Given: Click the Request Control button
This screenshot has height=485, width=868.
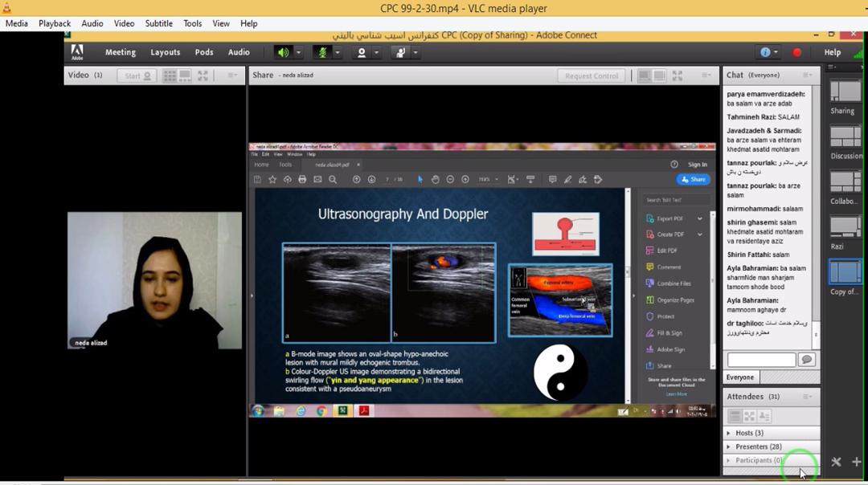Looking at the screenshot, I should (592, 75).
